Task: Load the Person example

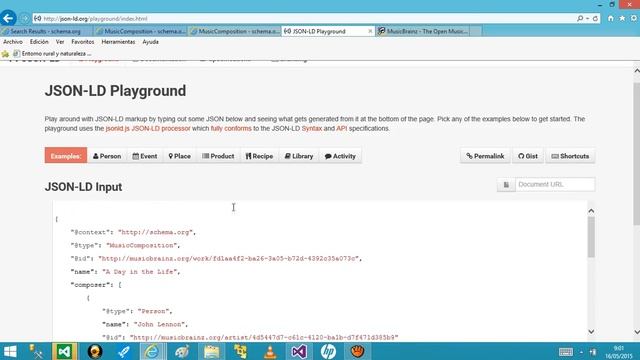Action: tap(107, 156)
